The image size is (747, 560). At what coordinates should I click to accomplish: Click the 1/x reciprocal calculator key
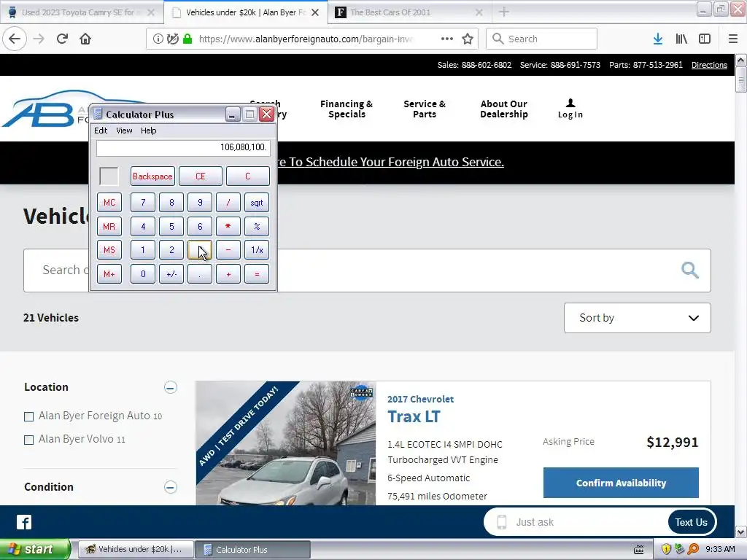(257, 250)
